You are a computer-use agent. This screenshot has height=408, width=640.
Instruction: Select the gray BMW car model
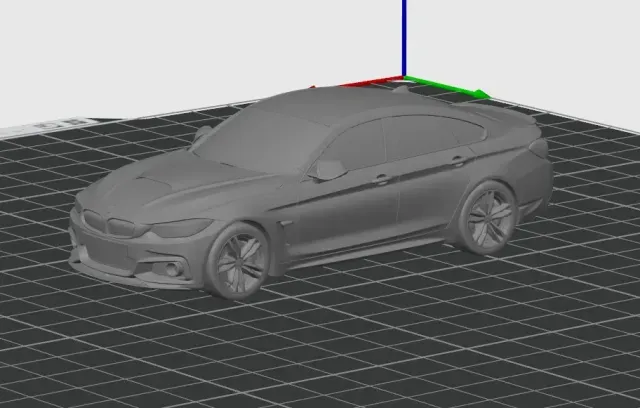pyautogui.click(x=310, y=192)
